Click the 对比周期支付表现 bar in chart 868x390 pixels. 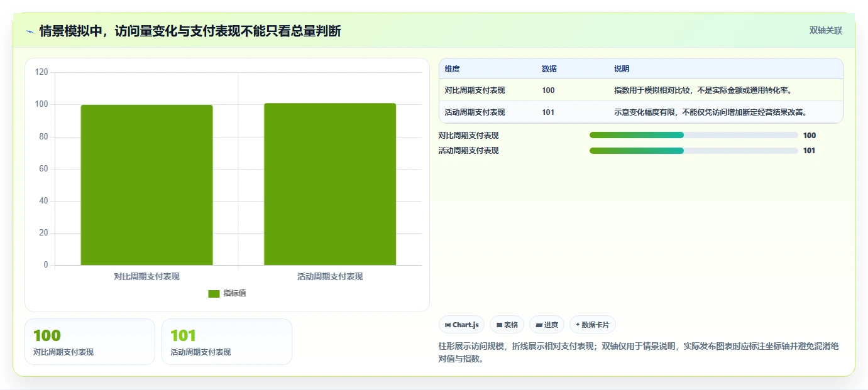pos(146,185)
